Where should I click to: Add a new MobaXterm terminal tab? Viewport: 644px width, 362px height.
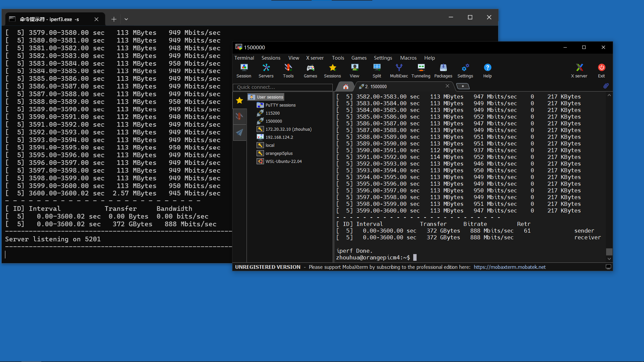click(x=463, y=86)
